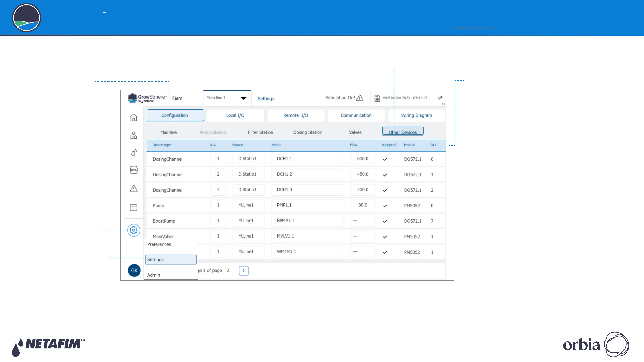Click page number 2 in pagination

[228, 271]
